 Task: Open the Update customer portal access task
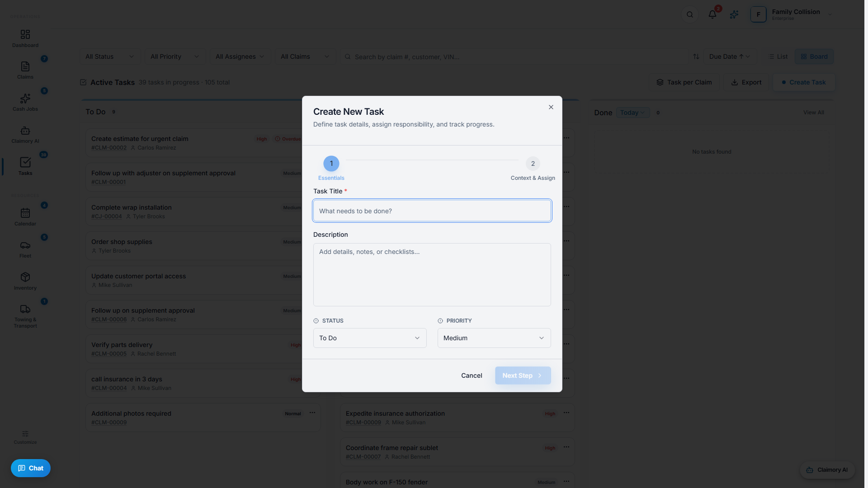138,276
